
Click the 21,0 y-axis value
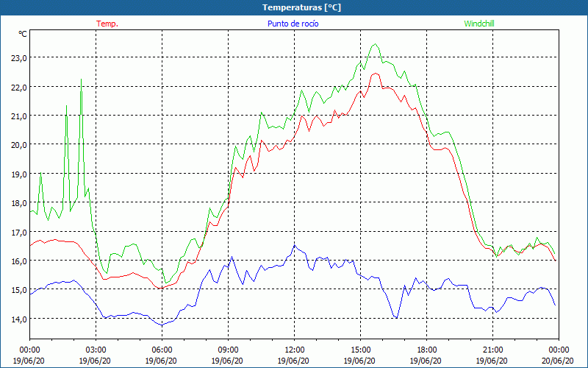point(19,116)
